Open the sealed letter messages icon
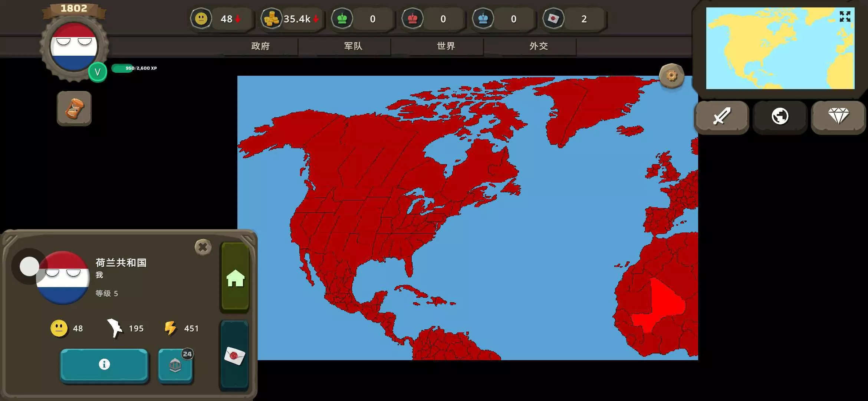The height and width of the screenshot is (401, 868). [x=234, y=356]
